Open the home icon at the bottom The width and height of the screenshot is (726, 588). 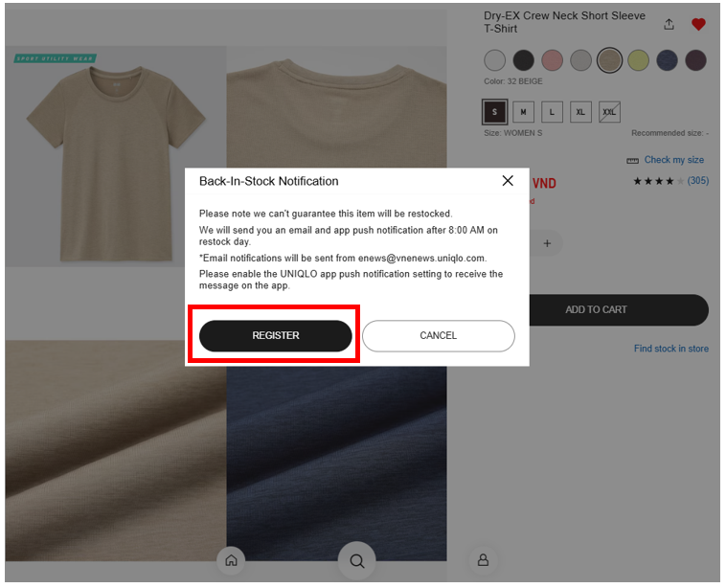(x=231, y=560)
